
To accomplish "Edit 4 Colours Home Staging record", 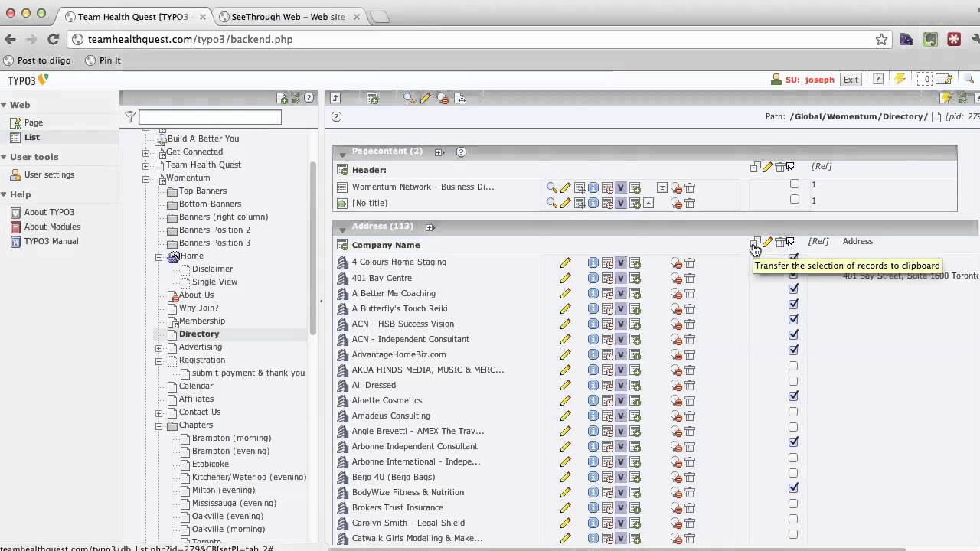I will click(x=565, y=262).
